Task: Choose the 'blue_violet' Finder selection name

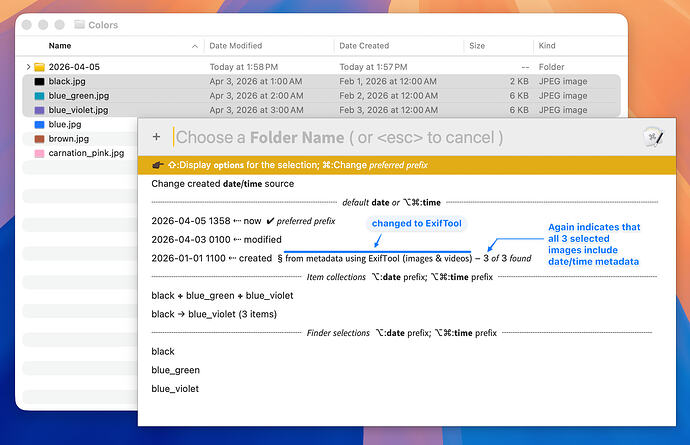Action: 175,389
